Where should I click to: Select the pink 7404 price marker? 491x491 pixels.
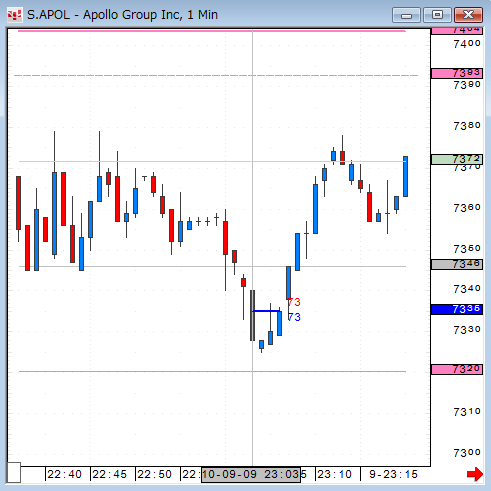tap(457, 31)
